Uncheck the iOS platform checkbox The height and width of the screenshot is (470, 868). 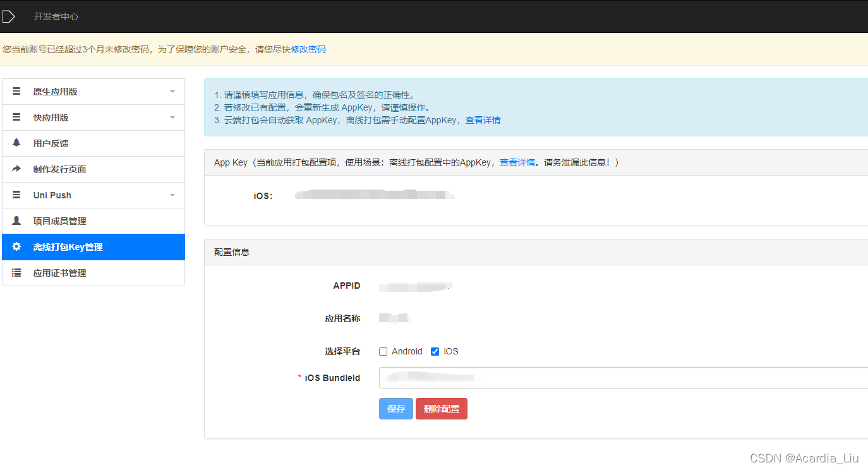point(435,352)
